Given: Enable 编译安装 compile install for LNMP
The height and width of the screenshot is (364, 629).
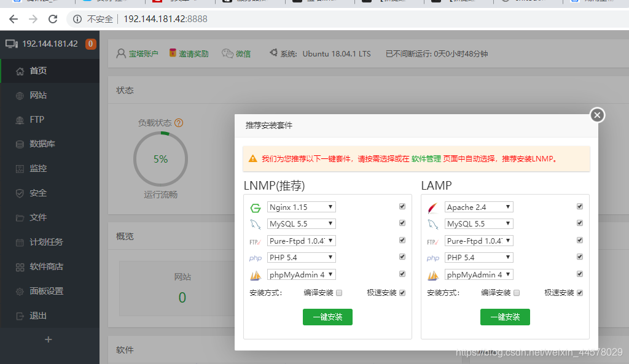Looking at the screenshot, I should [338, 293].
